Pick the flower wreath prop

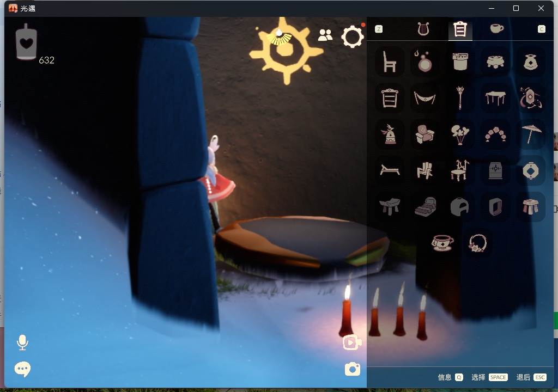click(x=477, y=243)
